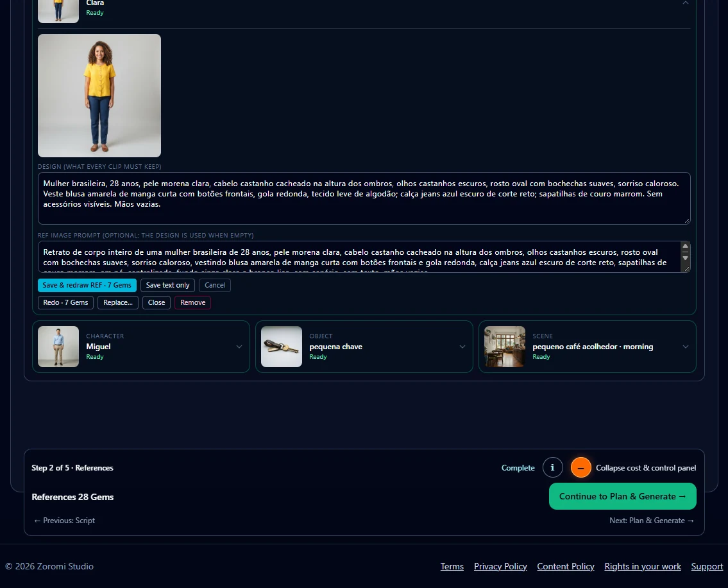Click Save & redraw REF button

[87, 286]
